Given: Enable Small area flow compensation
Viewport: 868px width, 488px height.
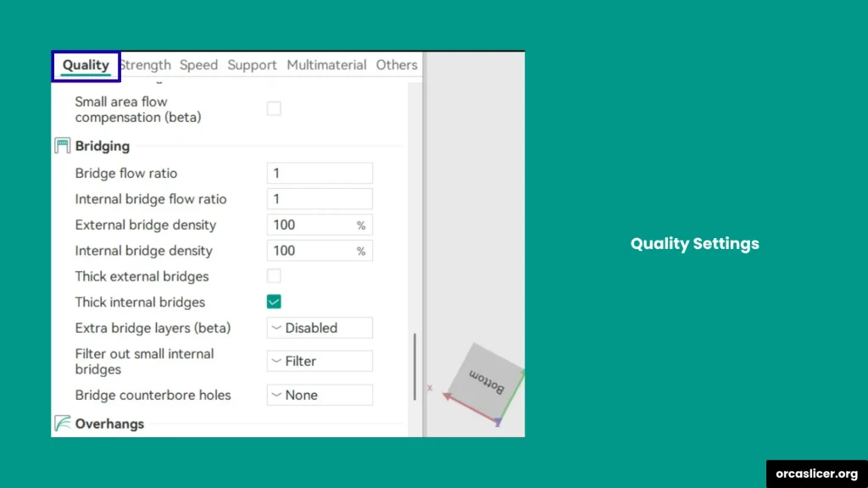Looking at the screenshot, I should click(x=274, y=108).
